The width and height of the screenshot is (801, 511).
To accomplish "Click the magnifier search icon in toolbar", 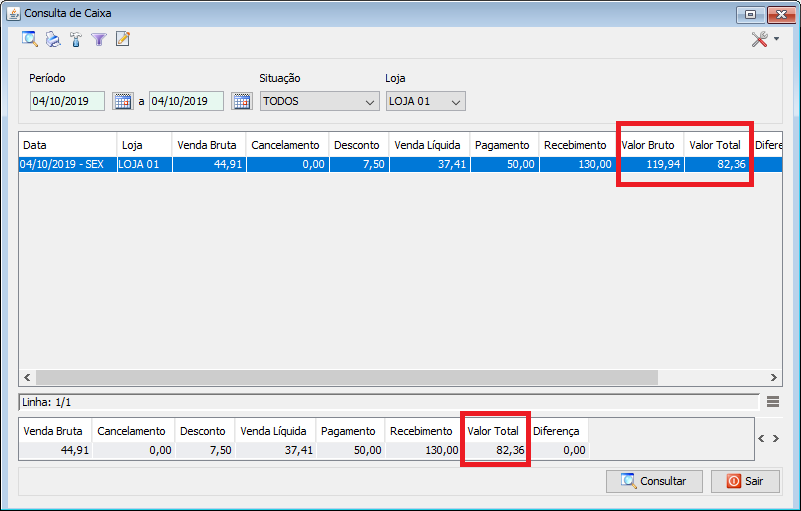I will pyautogui.click(x=30, y=39).
